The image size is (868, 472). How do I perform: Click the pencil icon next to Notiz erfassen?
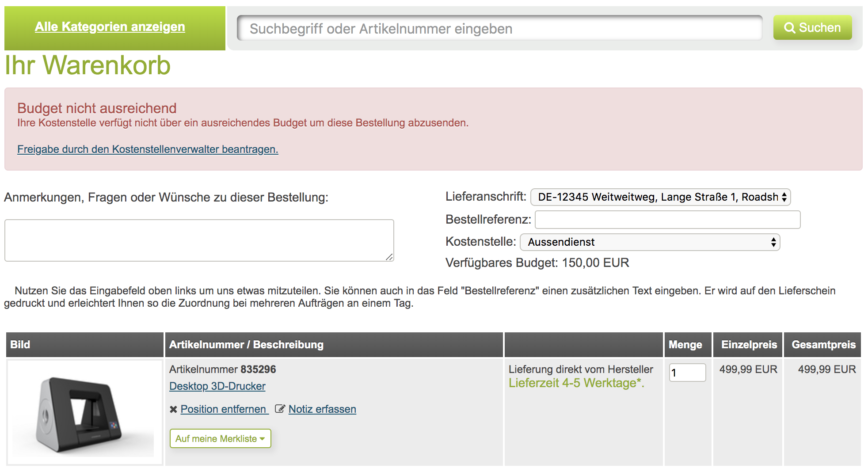tap(280, 409)
